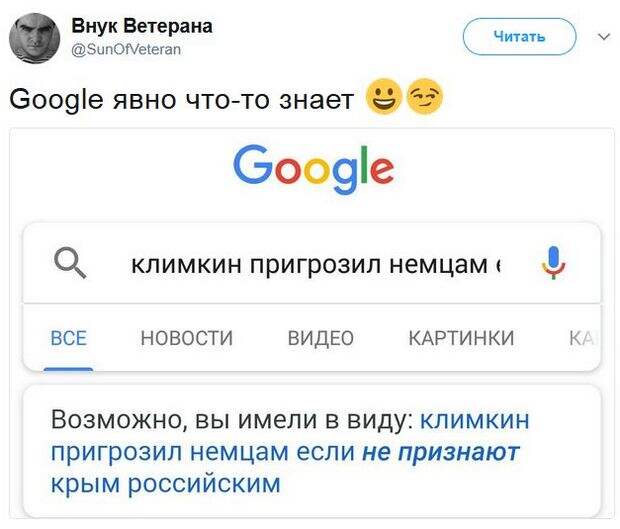Open the partially visible КА tab

581,338
